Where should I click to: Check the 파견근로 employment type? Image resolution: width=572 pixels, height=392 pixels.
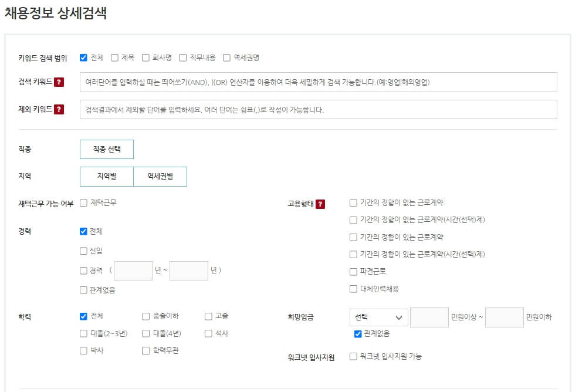353,271
